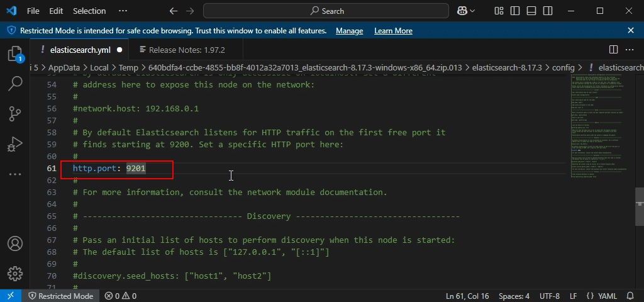Open the Copilot dropdown in title bar
The width and height of the screenshot is (644, 302).
(x=466, y=11)
